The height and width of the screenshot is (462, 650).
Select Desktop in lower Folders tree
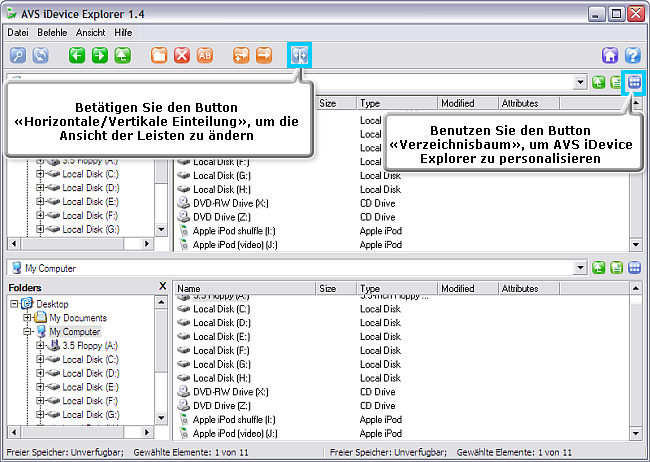pos(52,304)
